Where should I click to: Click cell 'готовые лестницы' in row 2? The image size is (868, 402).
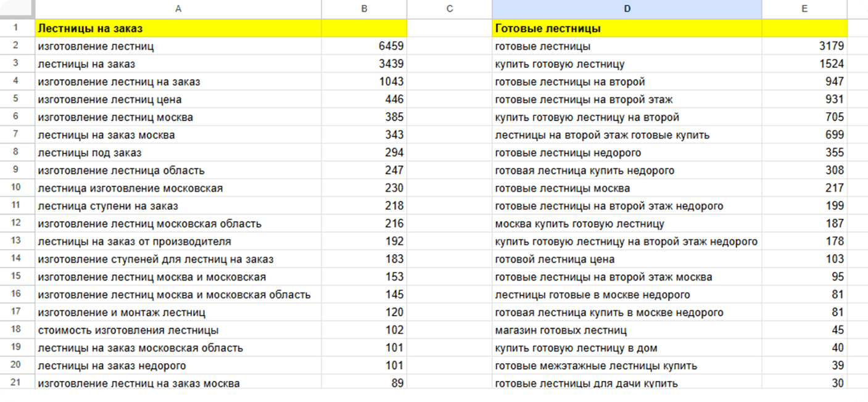coord(627,46)
